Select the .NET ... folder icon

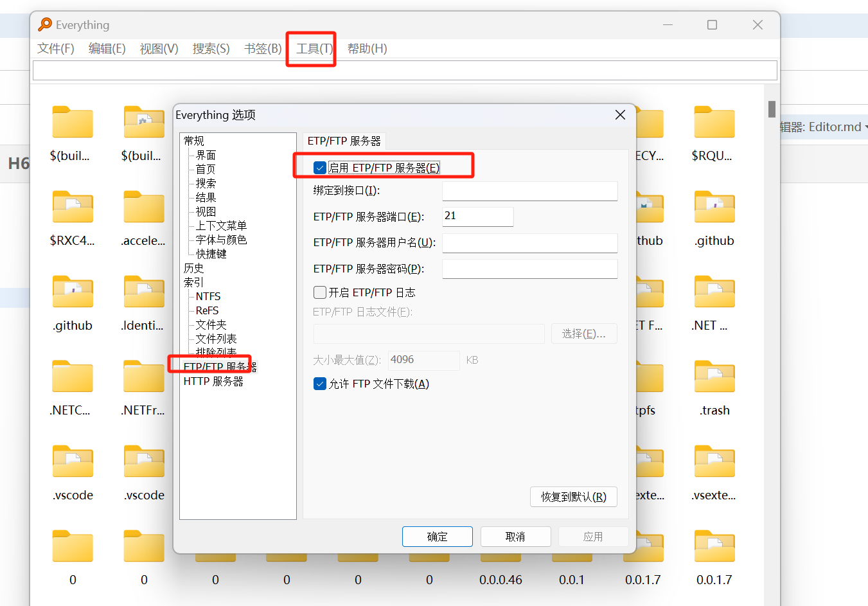point(714,292)
